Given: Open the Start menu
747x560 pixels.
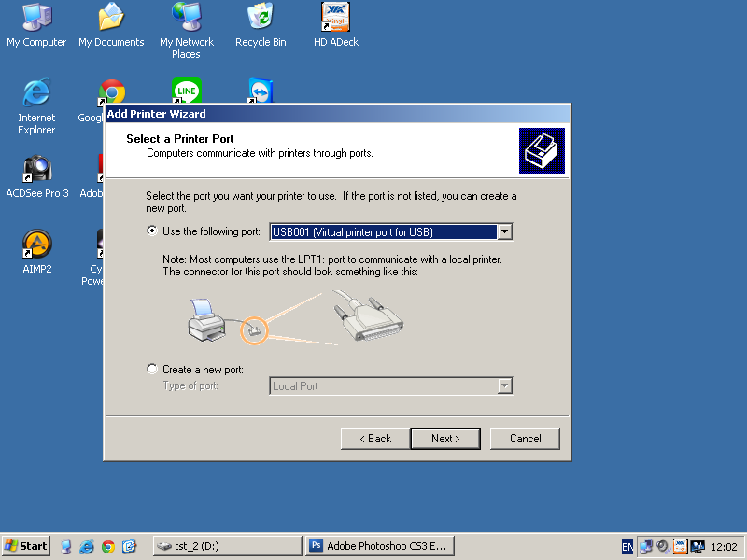Looking at the screenshot, I should pyautogui.click(x=26, y=546).
